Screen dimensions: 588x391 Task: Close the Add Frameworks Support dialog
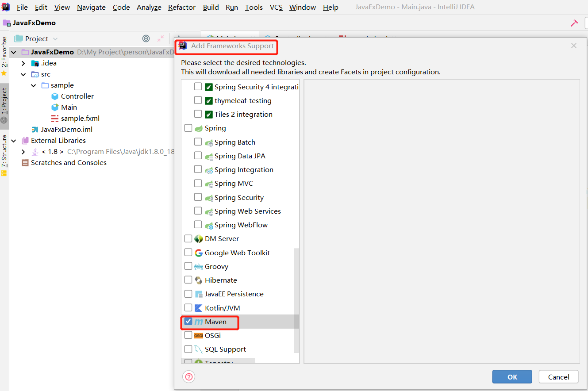click(574, 46)
